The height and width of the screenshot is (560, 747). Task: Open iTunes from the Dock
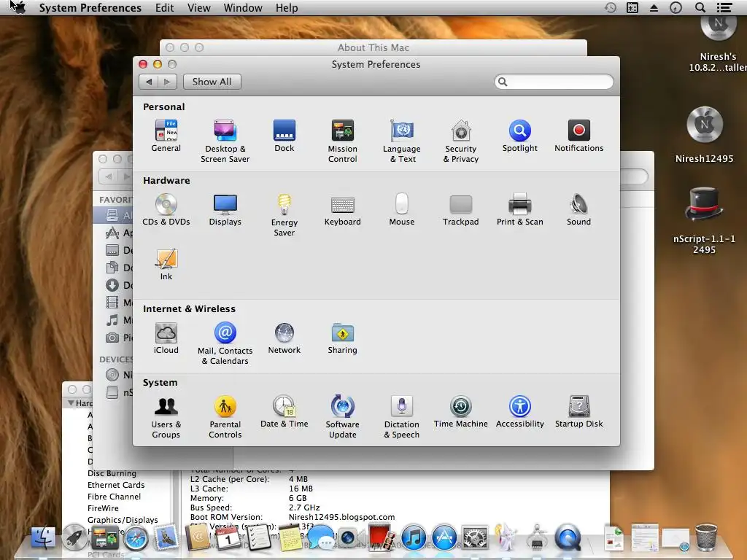(x=413, y=539)
